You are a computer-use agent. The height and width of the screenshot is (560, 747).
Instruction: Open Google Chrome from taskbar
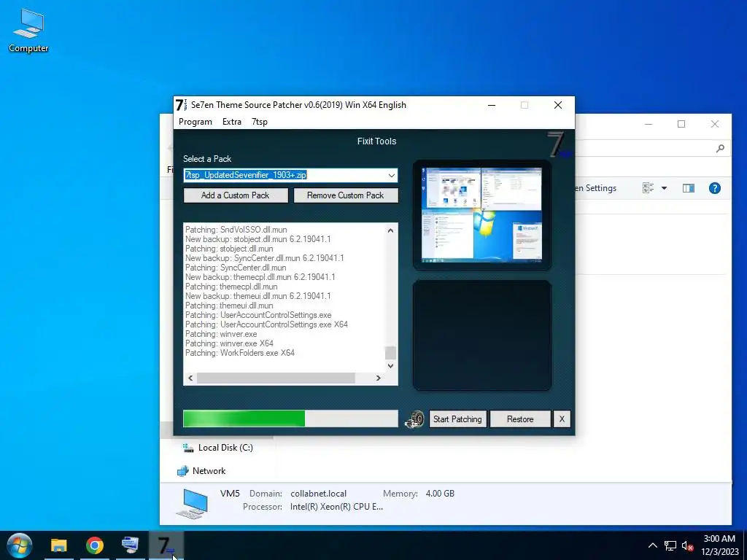[x=95, y=545]
